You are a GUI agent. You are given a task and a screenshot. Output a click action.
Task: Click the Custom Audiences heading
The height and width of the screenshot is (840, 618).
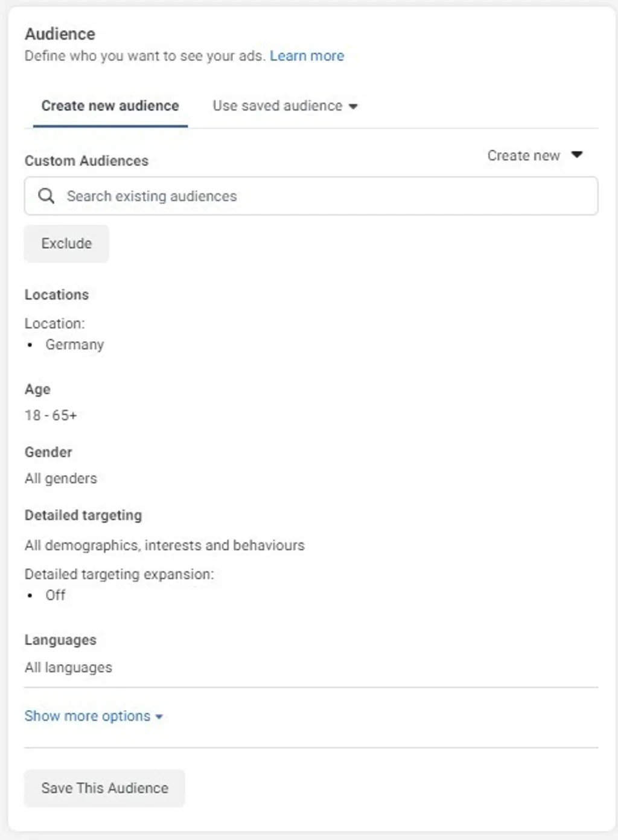[86, 160]
